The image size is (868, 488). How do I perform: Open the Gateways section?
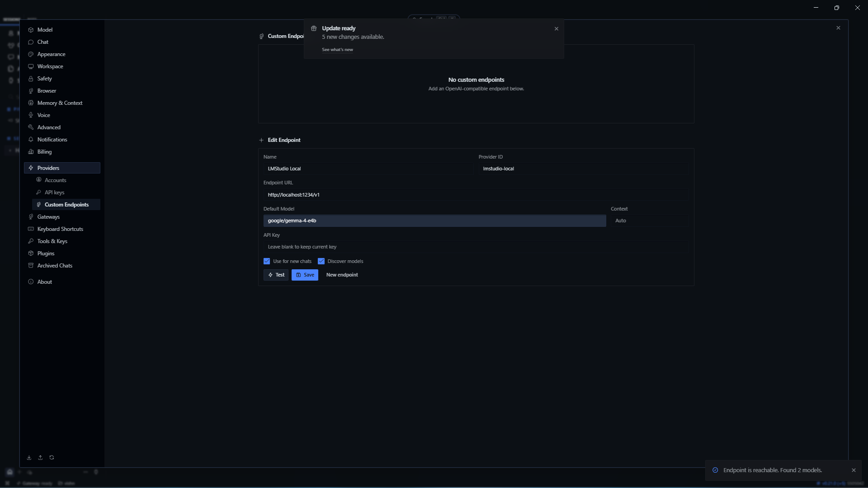pos(62,217)
